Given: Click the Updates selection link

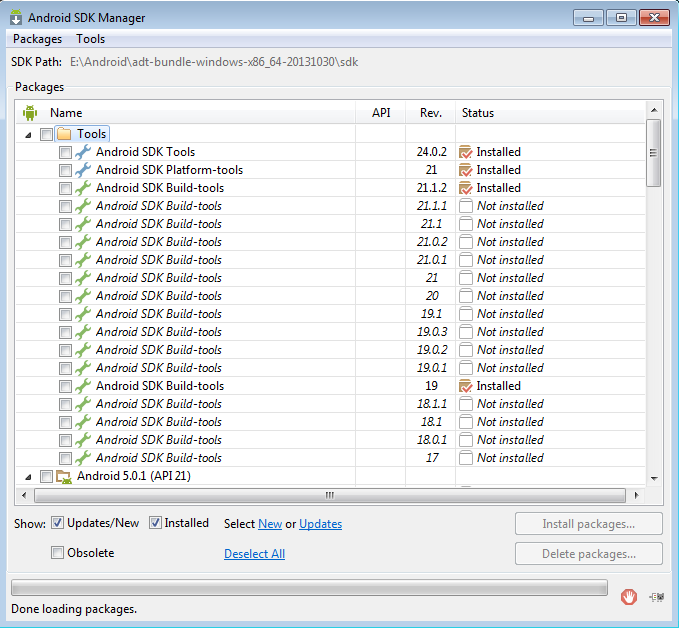Looking at the screenshot, I should click(320, 524).
